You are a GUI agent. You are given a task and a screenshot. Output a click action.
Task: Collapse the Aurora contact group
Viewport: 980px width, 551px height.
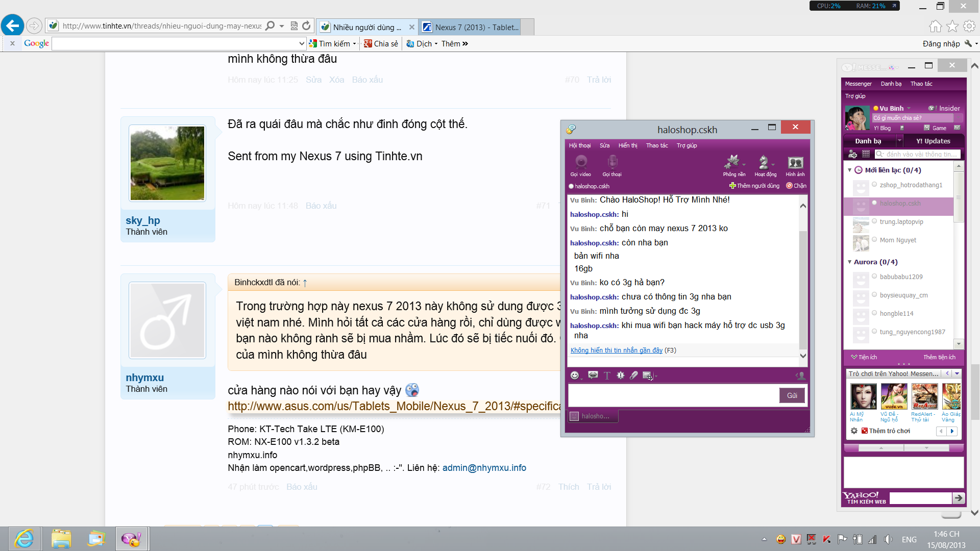coord(849,262)
